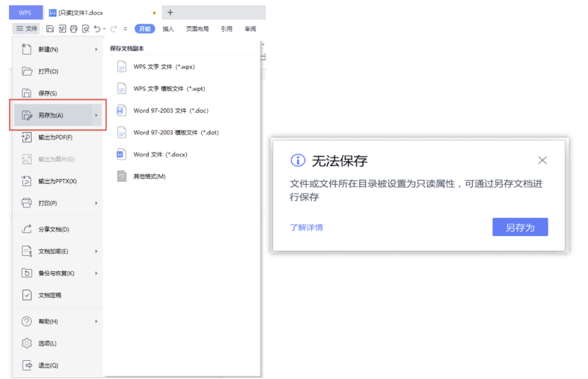Switch to the 页面布局 ribbon tab
Viewport: 588px width, 379px height.
[x=197, y=29]
